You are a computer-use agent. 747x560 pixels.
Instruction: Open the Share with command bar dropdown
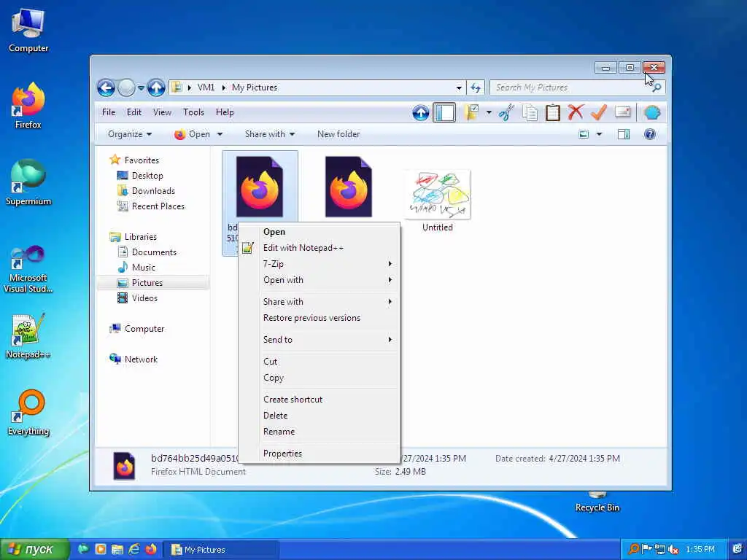270,134
